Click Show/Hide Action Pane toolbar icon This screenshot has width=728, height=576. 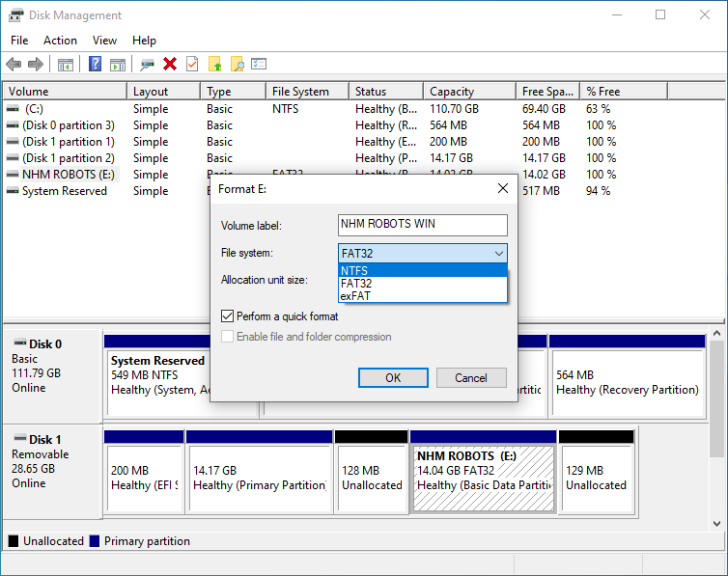point(118,64)
